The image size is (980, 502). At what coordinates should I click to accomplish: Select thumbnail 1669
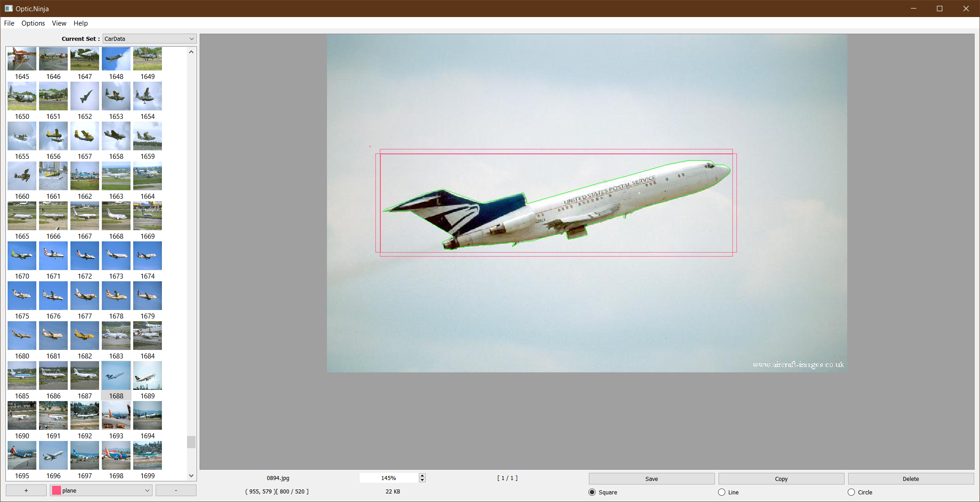click(148, 216)
